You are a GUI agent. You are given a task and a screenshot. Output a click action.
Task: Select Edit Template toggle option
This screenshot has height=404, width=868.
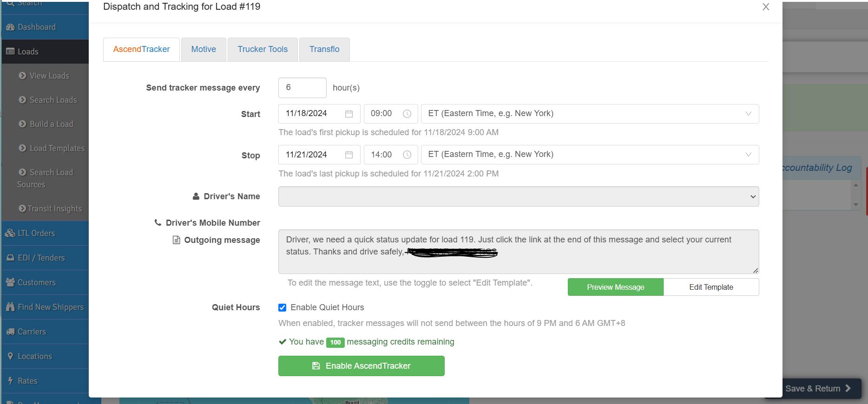pyautogui.click(x=711, y=287)
